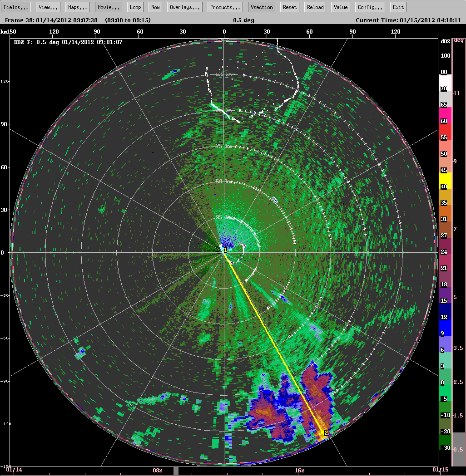Jump the display to Now
The image size is (466, 476).
(155, 7)
